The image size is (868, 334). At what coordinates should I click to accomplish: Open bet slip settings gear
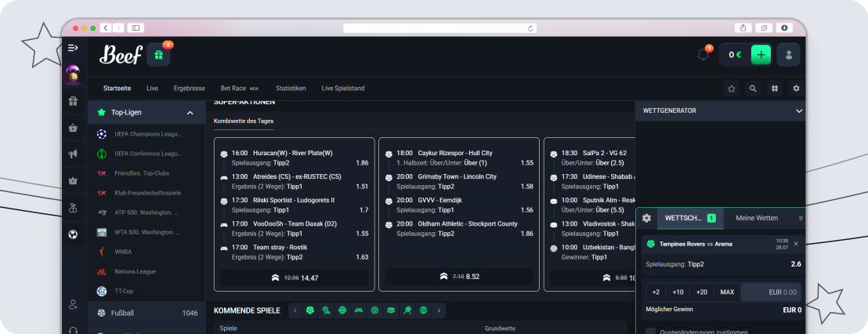pos(646,218)
